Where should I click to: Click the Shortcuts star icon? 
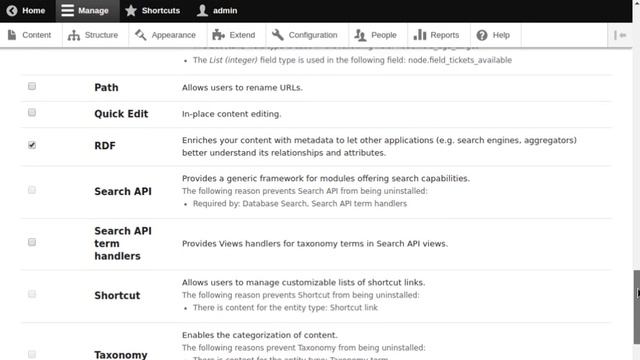point(131,11)
